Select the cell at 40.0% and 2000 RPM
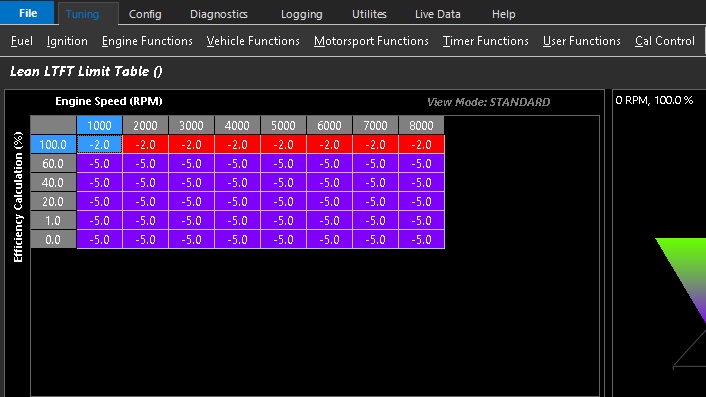 pos(145,182)
